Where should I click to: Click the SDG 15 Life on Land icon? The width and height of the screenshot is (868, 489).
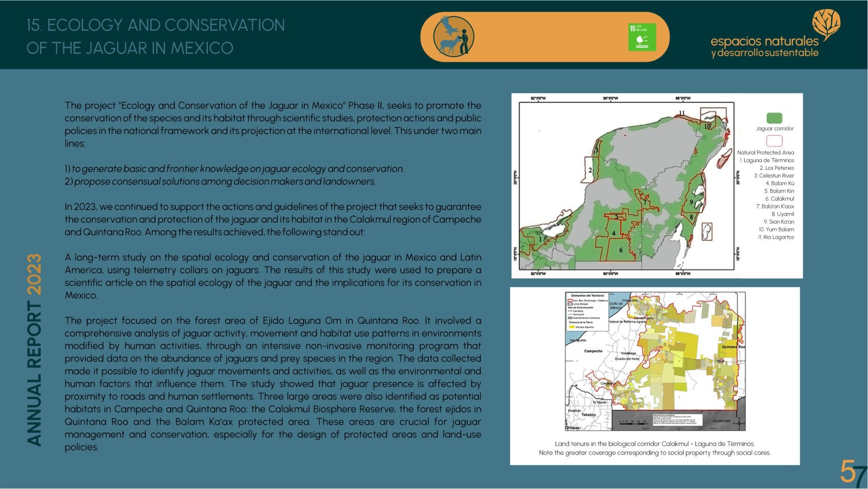(642, 37)
